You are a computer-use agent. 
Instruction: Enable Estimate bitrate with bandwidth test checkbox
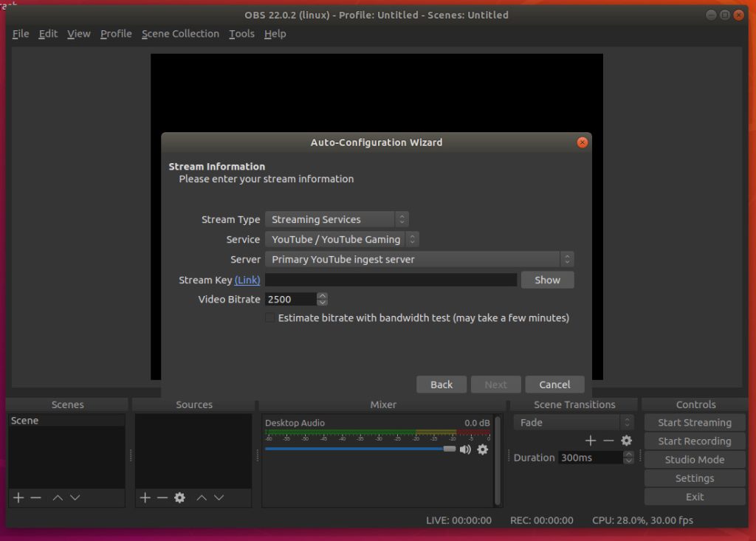270,318
